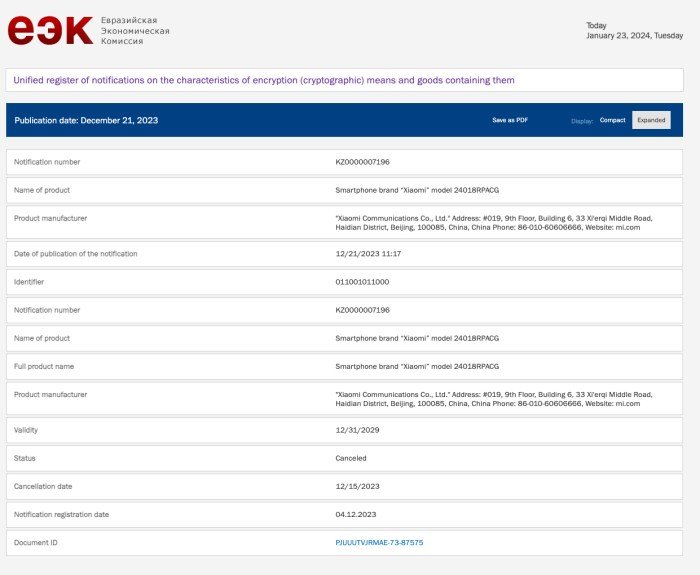
Task: Click the Display label in blue bar
Action: 582,121
